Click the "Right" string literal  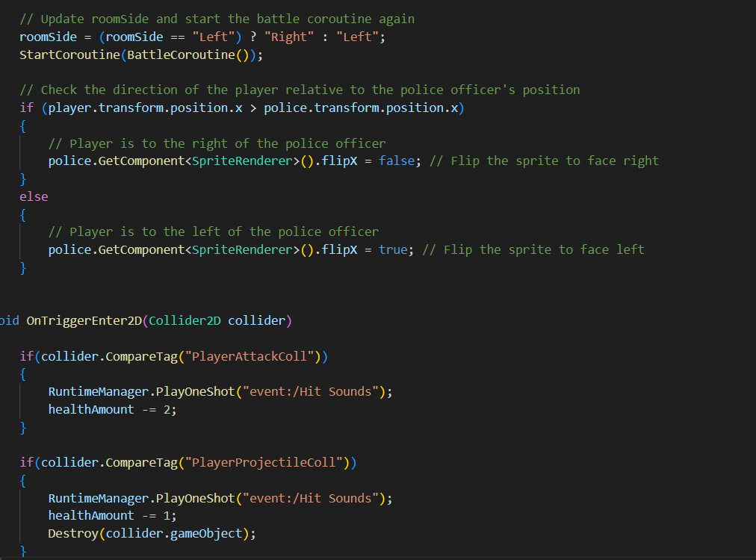[290, 37]
